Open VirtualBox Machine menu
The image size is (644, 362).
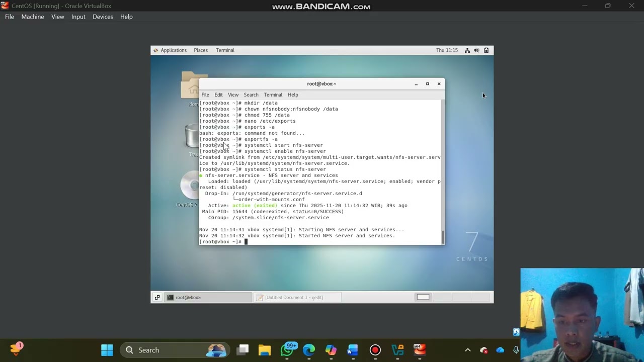33,17
